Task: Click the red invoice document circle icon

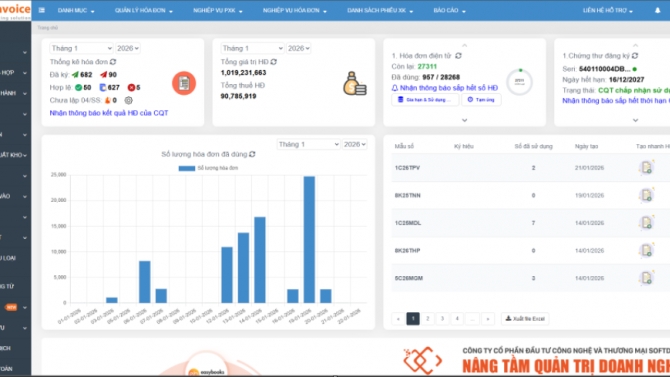Action: click(184, 83)
